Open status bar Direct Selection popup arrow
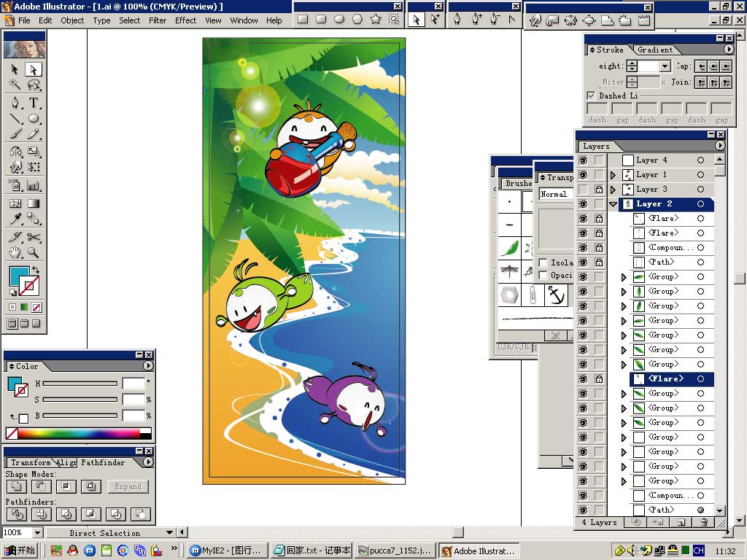This screenshot has width=747, height=560. pos(169,532)
